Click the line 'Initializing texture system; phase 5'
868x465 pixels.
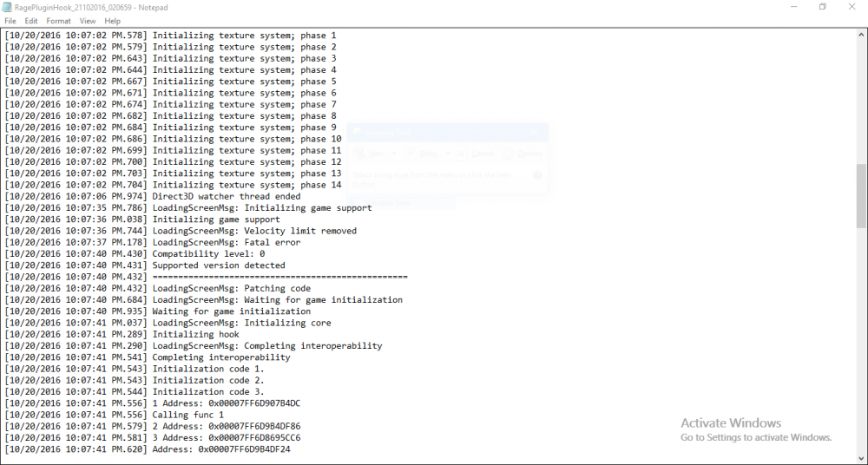point(170,82)
